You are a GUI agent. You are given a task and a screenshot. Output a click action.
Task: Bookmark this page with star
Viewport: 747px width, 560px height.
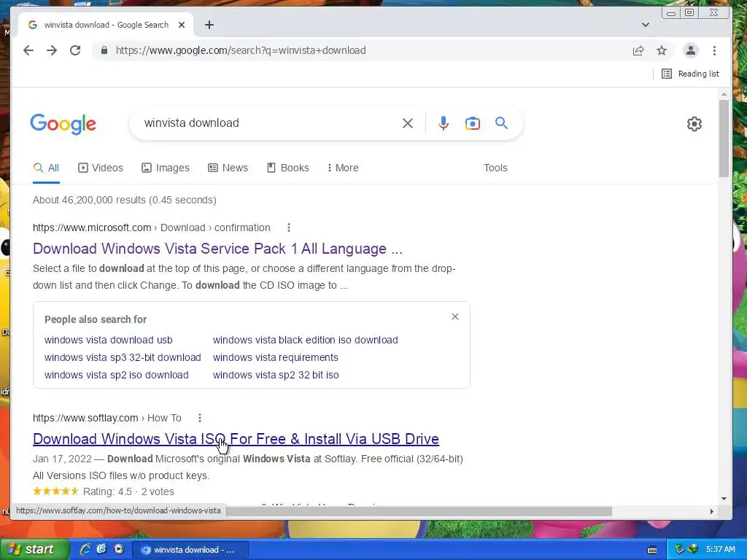661,50
